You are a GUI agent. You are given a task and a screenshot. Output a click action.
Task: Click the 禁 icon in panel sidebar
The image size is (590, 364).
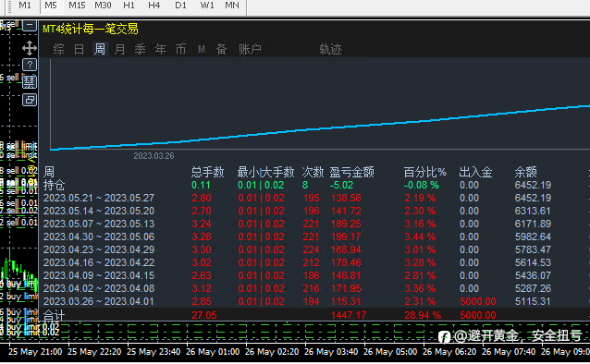point(30,82)
